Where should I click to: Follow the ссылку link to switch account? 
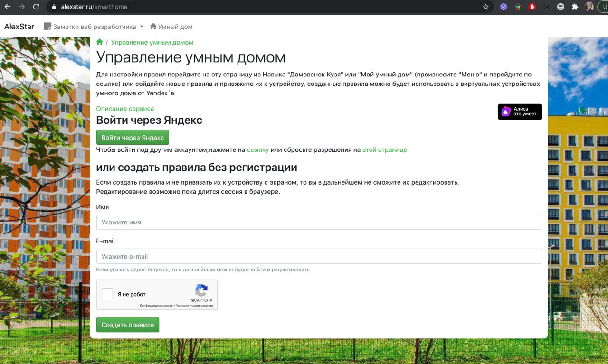click(x=258, y=149)
